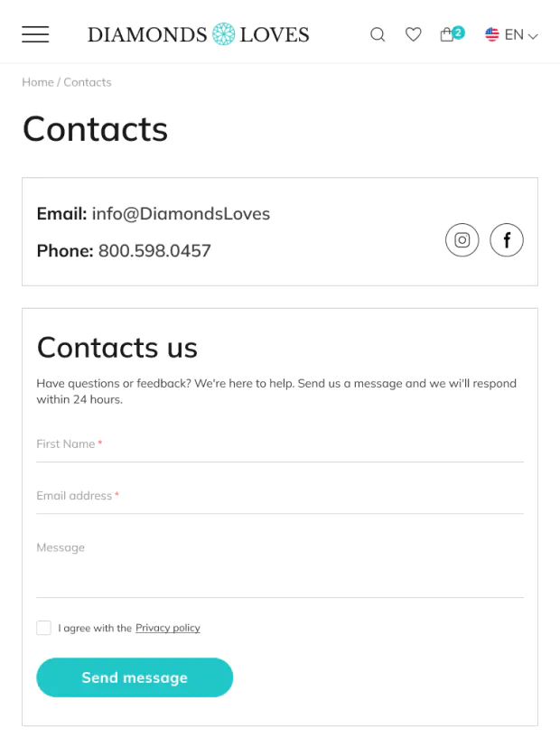Click the phone number 800.598.0457
Image resolution: width=560 pixels, height=747 pixels.
pyautogui.click(x=154, y=251)
